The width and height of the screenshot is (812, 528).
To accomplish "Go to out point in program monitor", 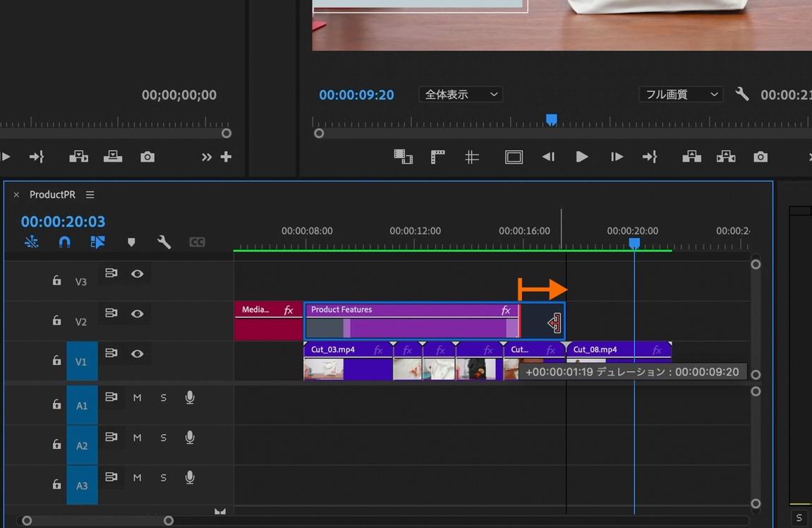I will [x=650, y=157].
